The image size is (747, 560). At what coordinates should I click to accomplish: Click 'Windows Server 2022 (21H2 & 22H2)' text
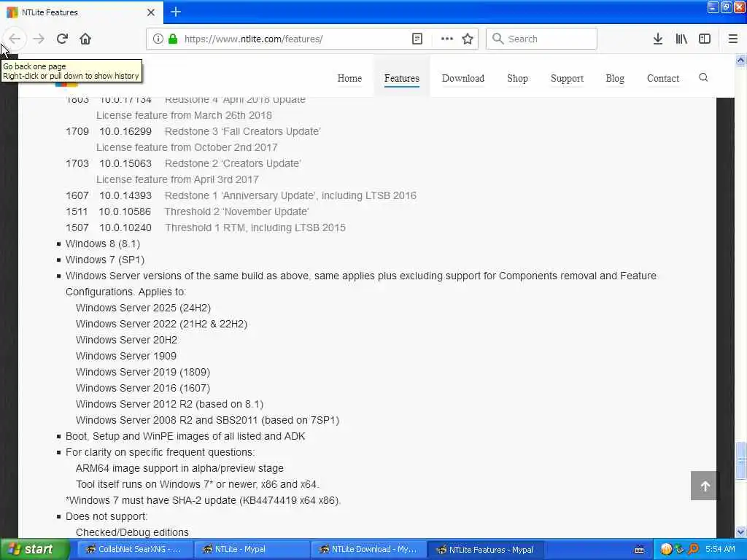(x=161, y=324)
